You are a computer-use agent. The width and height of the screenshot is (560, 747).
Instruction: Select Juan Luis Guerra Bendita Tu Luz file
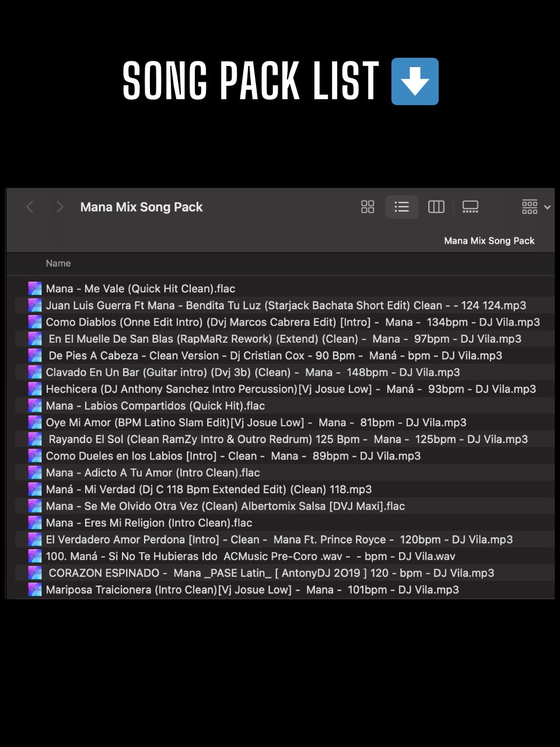point(286,305)
